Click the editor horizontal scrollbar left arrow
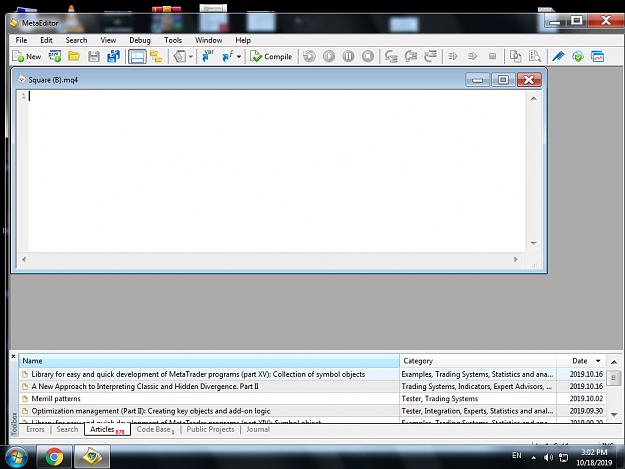This screenshot has height=469, width=625. point(24,260)
